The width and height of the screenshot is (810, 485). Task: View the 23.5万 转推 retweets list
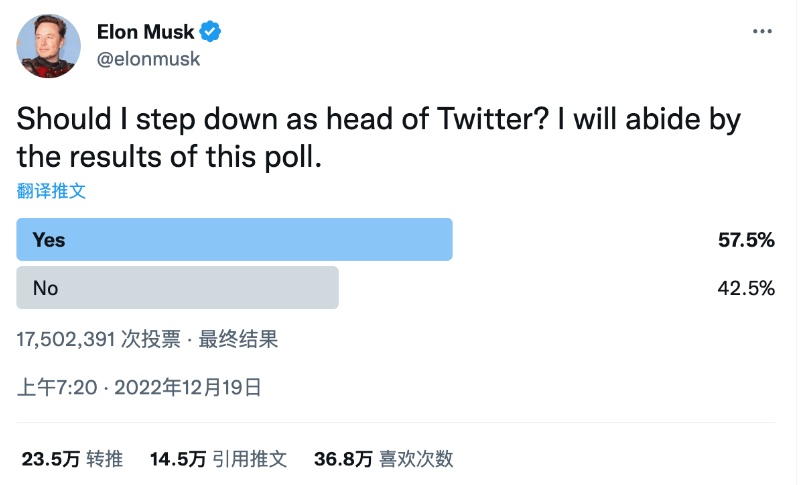click(x=72, y=459)
